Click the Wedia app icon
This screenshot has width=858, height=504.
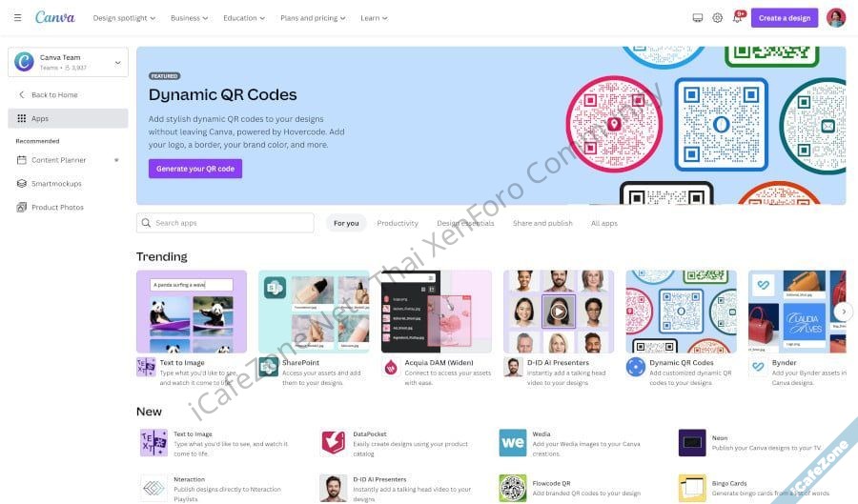(x=513, y=442)
